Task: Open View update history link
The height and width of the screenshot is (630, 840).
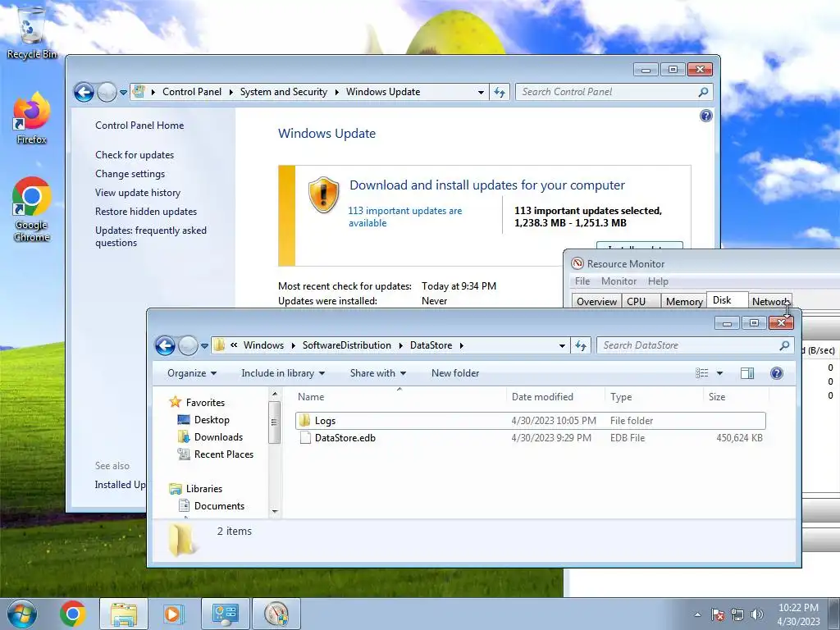Action: click(x=138, y=192)
